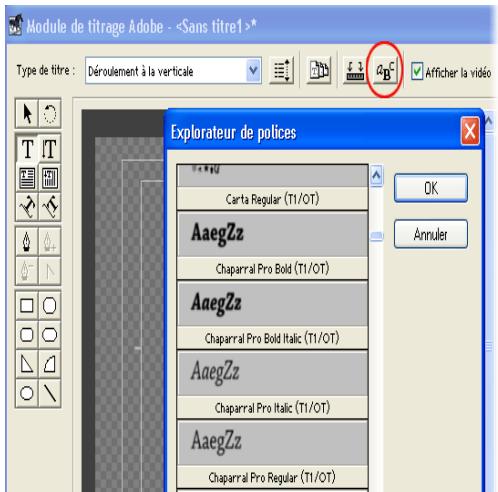This screenshot has width=498, height=492.
Task: Pick the Ellipse shape tool
Action: click(x=27, y=393)
